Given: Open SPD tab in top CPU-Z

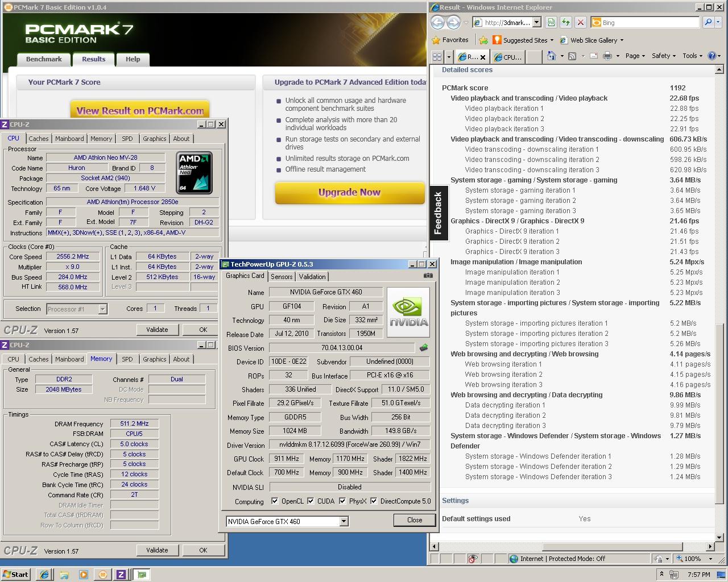Looking at the screenshot, I should [x=127, y=139].
